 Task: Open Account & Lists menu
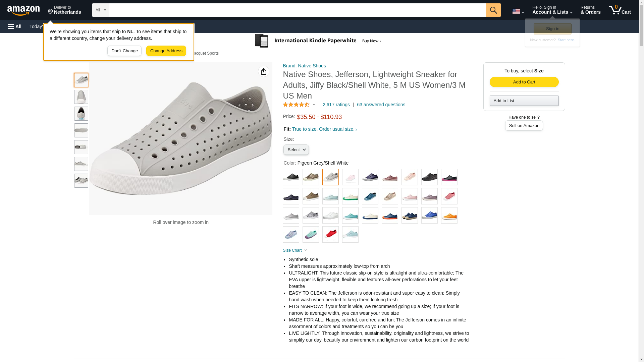[x=552, y=10]
